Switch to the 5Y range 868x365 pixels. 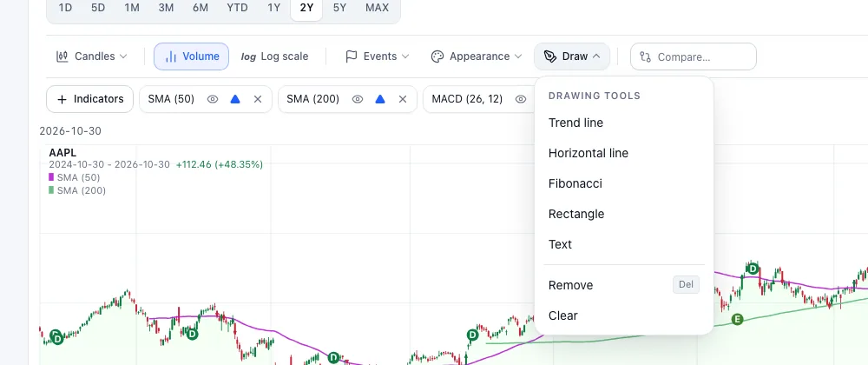coord(340,9)
